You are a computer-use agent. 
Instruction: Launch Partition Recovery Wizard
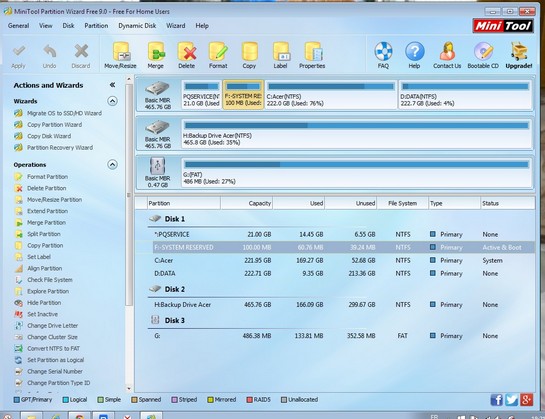tap(54, 147)
